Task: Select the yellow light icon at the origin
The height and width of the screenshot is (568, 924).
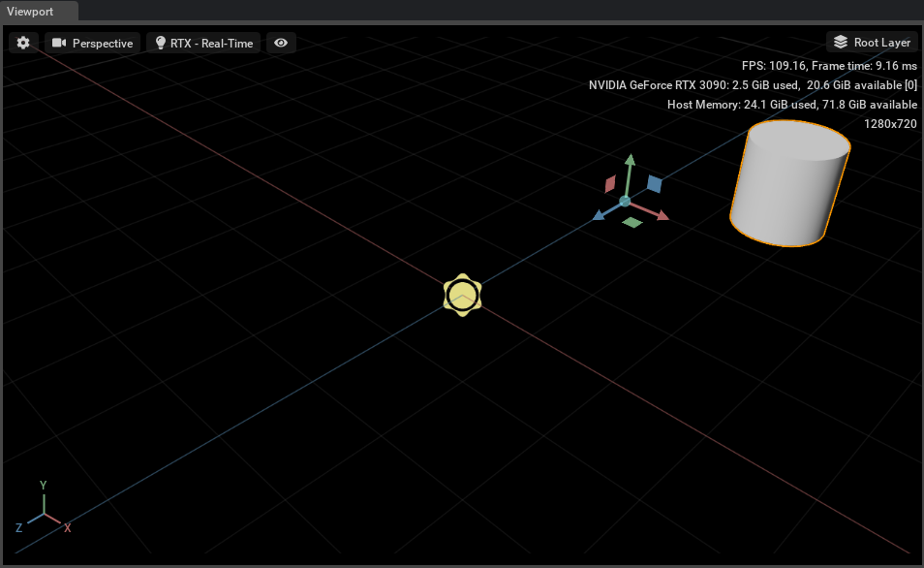Action: click(x=463, y=295)
